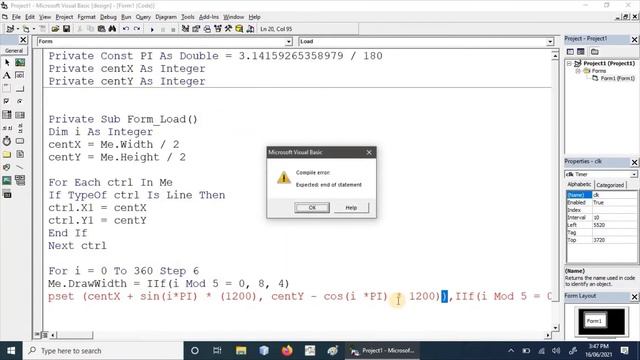Click the code editor down scroll arrow
This screenshot has height=360, width=640.
pos(555,328)
